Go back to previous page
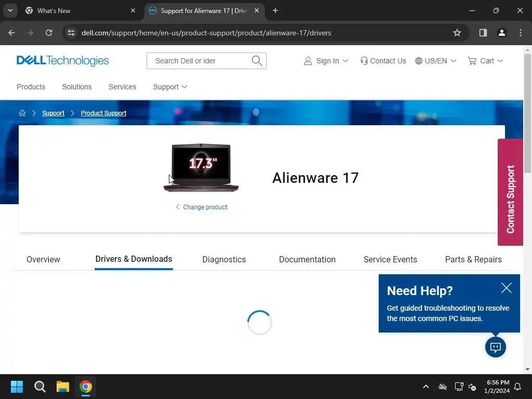 [11, 33]
